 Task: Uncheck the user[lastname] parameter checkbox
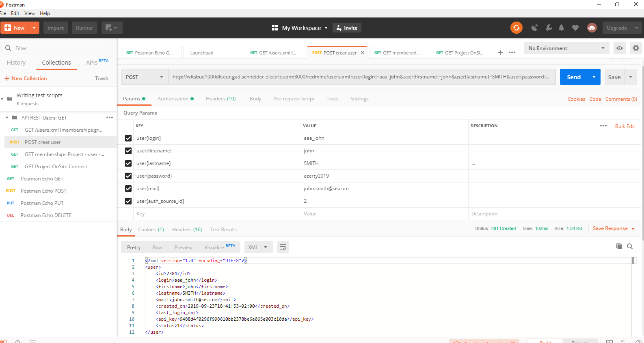point(128,163)
